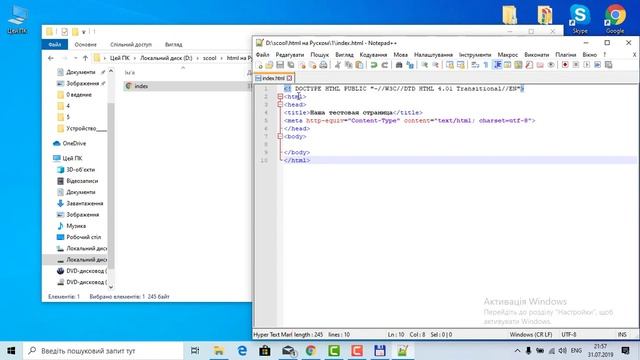Screen dimensions: 640x360
Task: Toggle INS mode in the status bar
Action: click(622, 334)
